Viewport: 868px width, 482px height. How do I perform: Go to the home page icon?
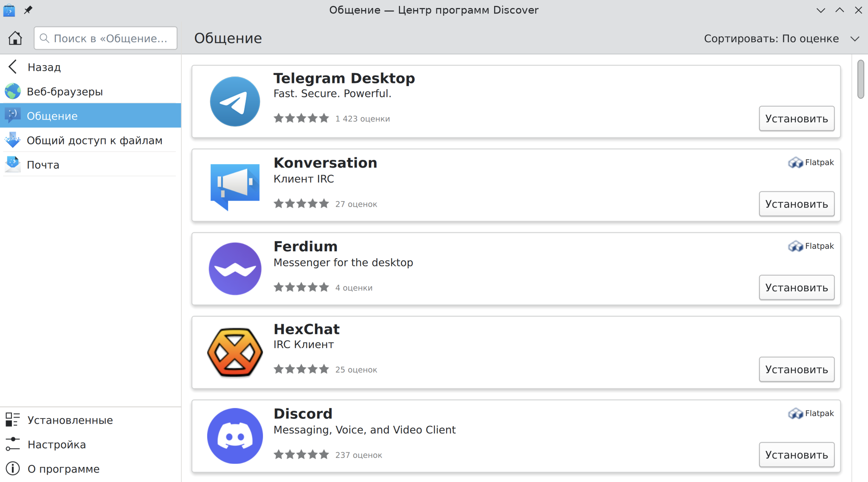(x=15, y=38)
